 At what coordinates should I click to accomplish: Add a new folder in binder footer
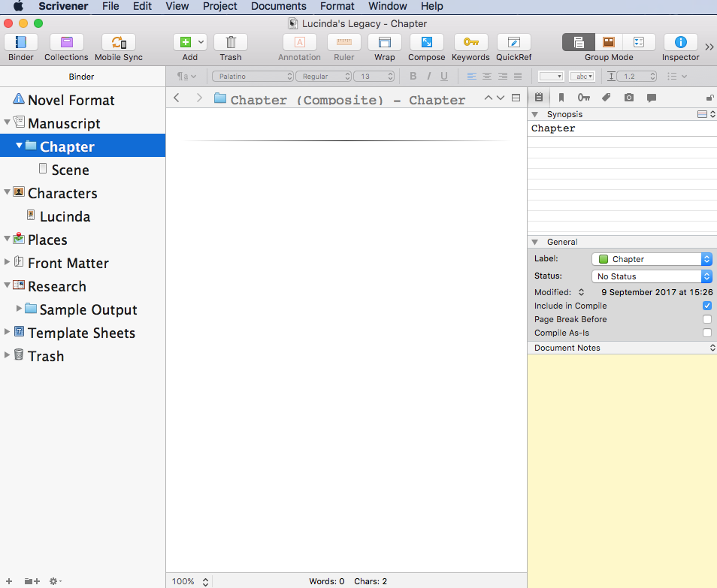(x=32, y=581)
